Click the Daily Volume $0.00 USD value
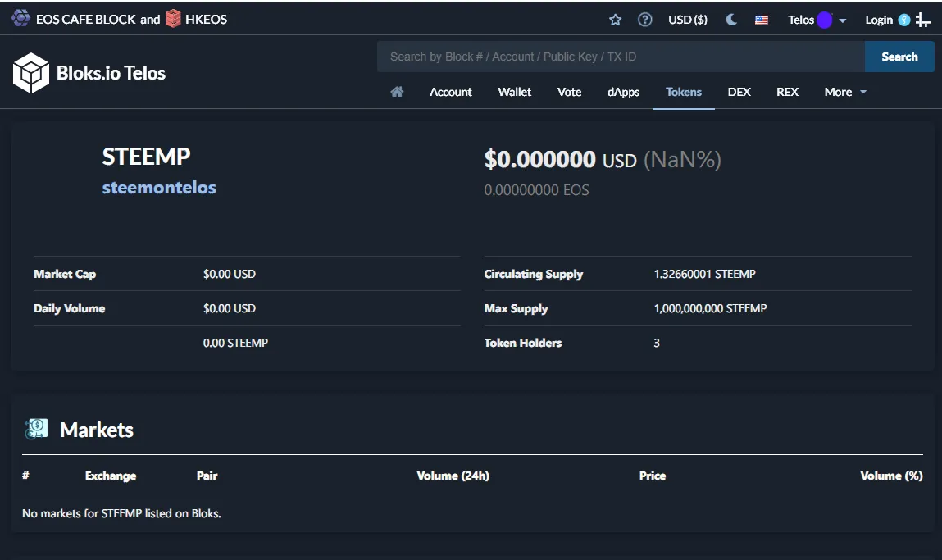The height and width of the screenshot is (560, 942). click(229, 308)
